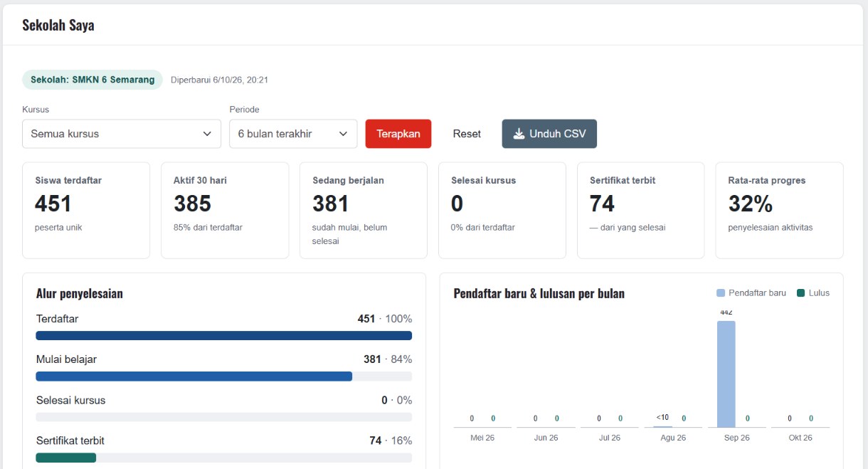Viewport: 868px width, 469px height.
Task: Click the Rata-rata progres 32% card
Action: [x=780, y=210]
